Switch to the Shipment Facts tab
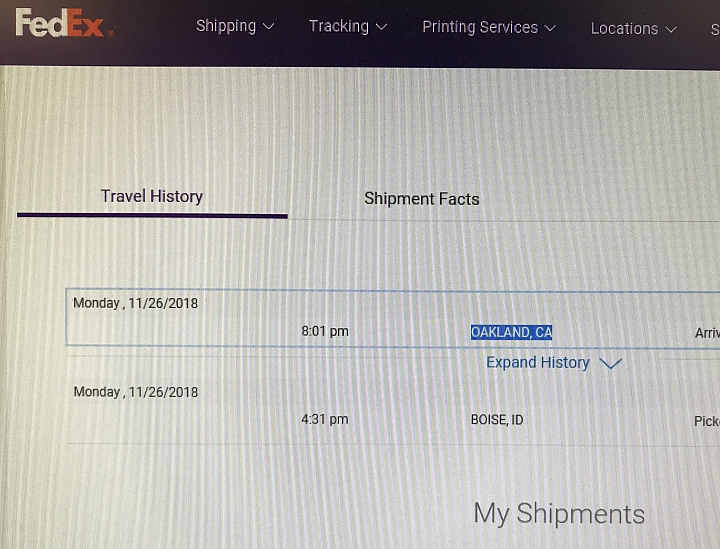720x549 pixels. [x=422, y=199]
